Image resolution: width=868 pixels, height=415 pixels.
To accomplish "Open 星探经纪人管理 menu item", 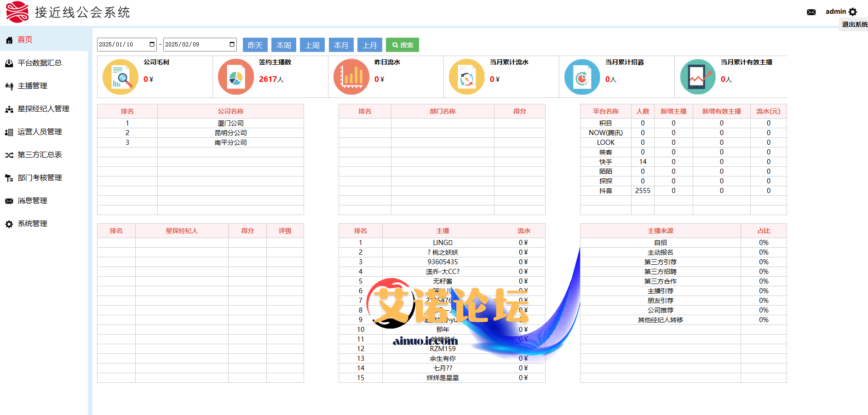I will [44, 108].
